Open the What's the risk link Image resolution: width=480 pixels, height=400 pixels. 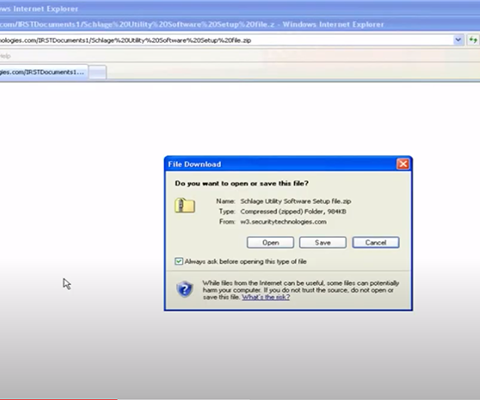point(266,297)
